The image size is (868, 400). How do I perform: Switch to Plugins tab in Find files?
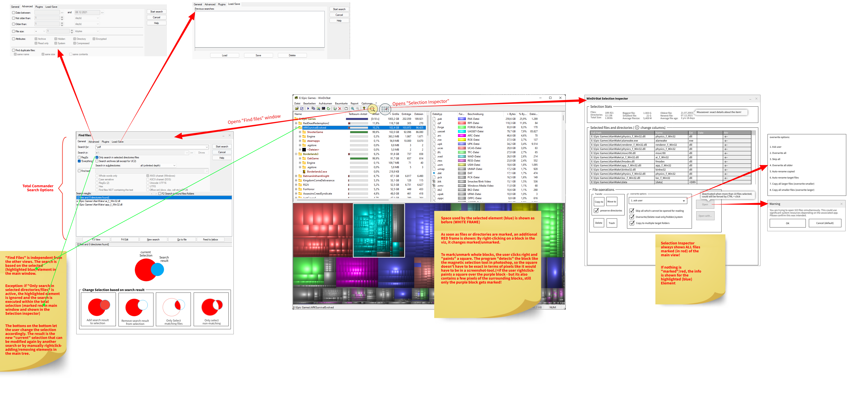coord(106,142)
